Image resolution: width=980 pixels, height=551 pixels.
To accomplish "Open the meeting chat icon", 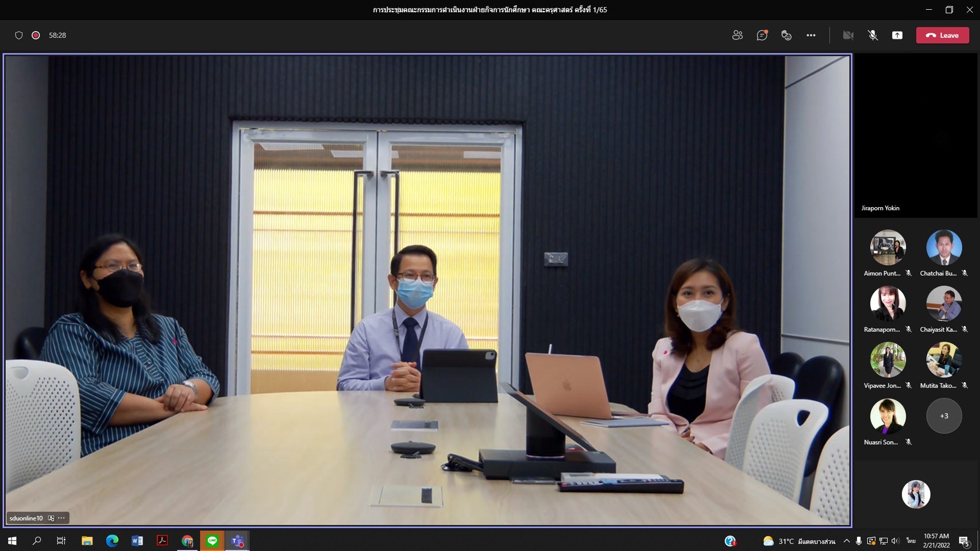I will [x=762, y=35].
